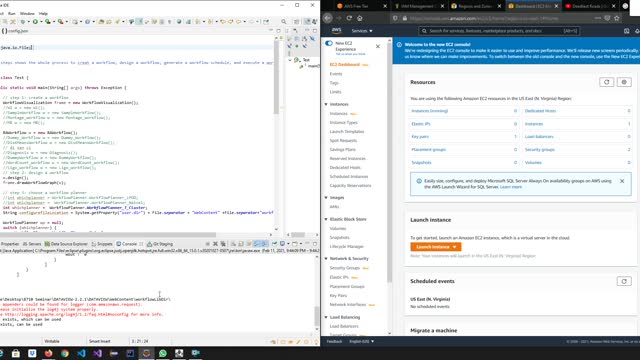640x360 pixels.
Task: Toggle the New EC2 Experience switch
Action: [329, 43]
